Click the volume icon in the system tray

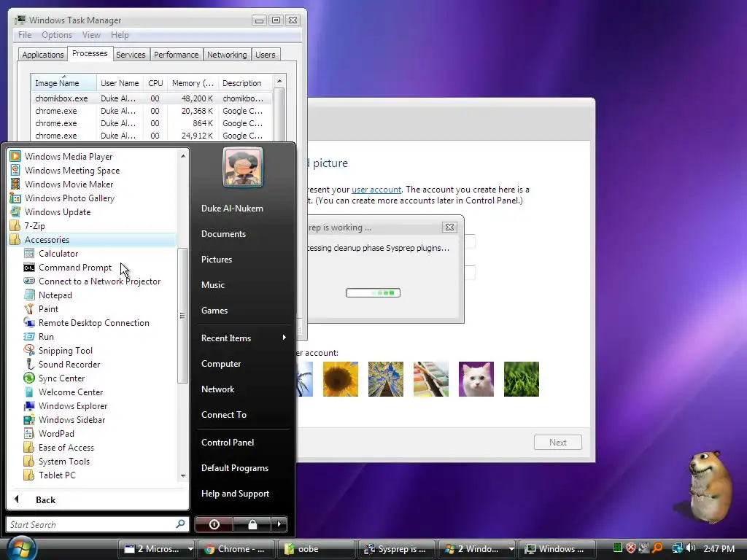click(x=691, y=548)
